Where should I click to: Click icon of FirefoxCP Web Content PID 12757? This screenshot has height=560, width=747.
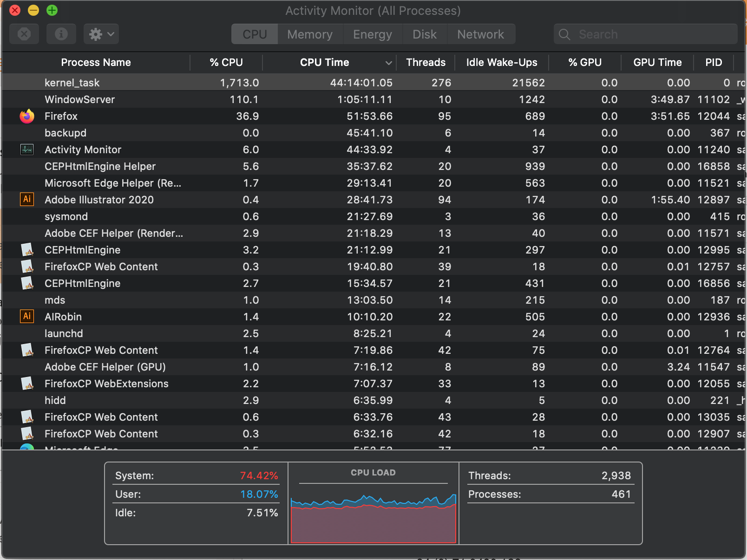27,267
